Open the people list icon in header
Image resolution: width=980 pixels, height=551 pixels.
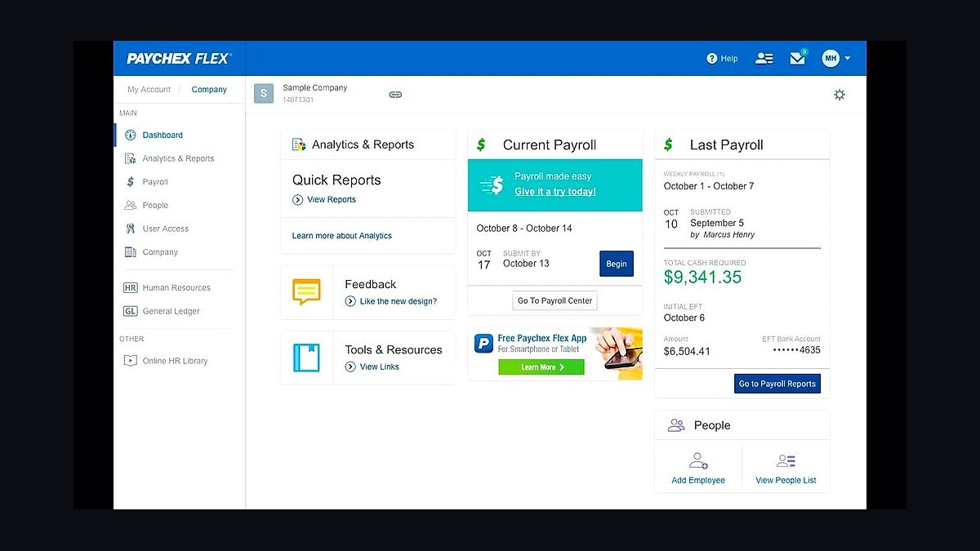764,58
